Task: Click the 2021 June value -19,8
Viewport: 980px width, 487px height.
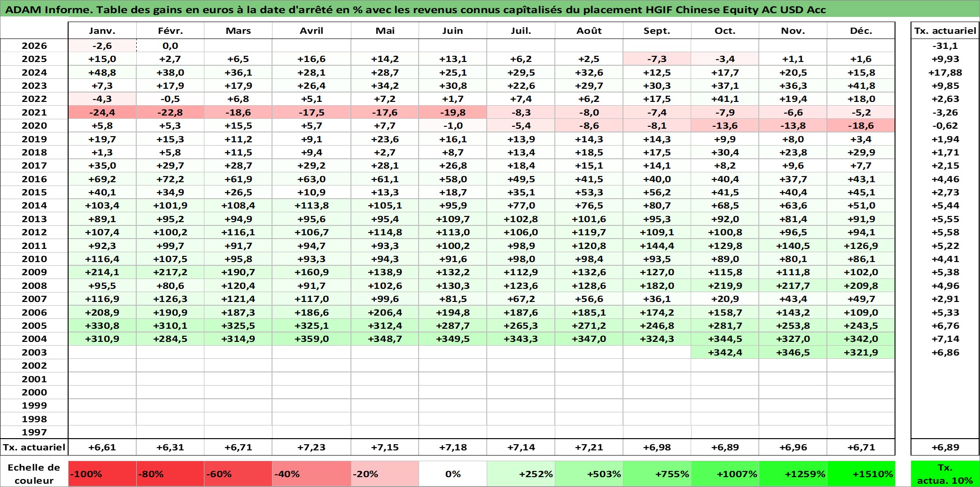Action: pos(452,112)
